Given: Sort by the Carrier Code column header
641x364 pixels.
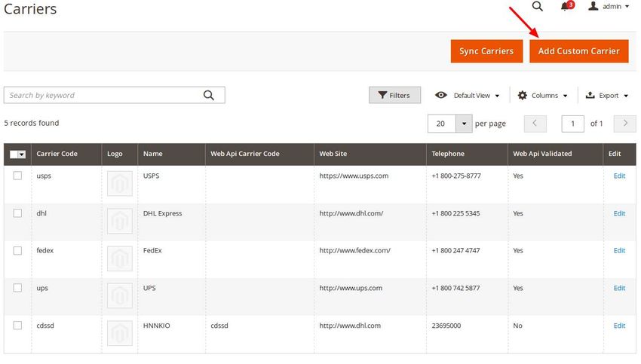Looking at the screenshot, I should tap(66, 154).
